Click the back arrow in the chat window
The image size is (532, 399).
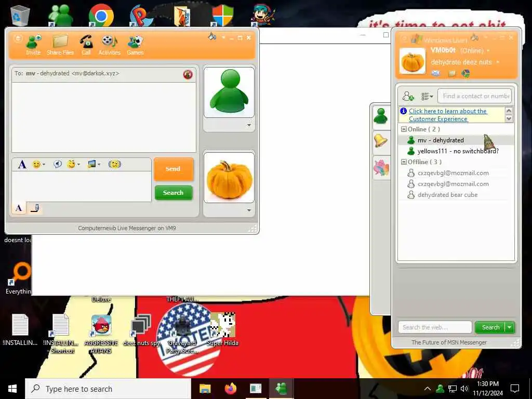pyautogui.click(x=18, y=38)
